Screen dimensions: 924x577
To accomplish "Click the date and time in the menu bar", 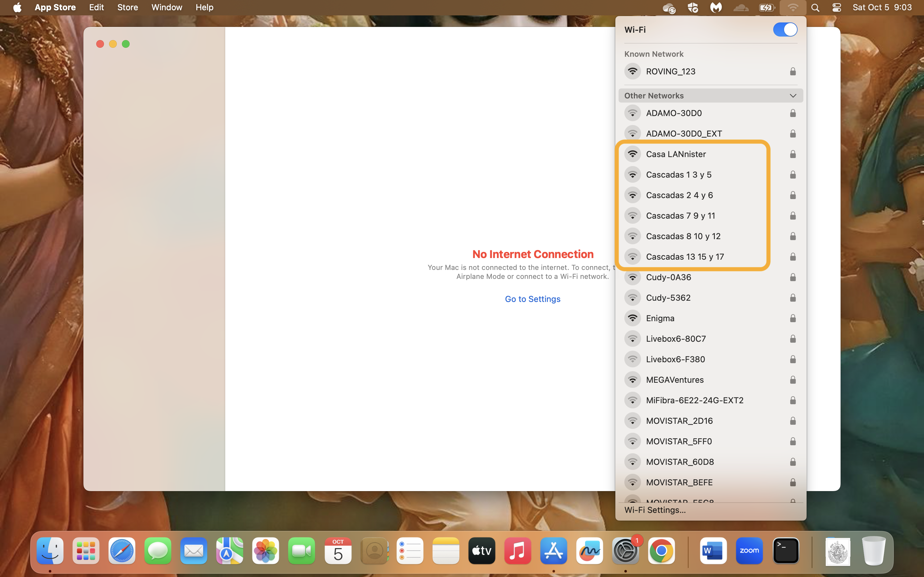I will tap(882, 8).
